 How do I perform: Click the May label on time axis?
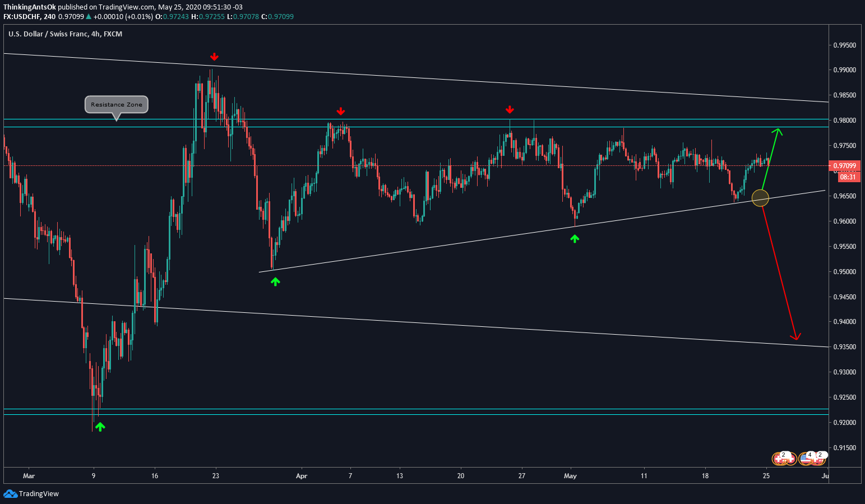click(x=570, y=476)
